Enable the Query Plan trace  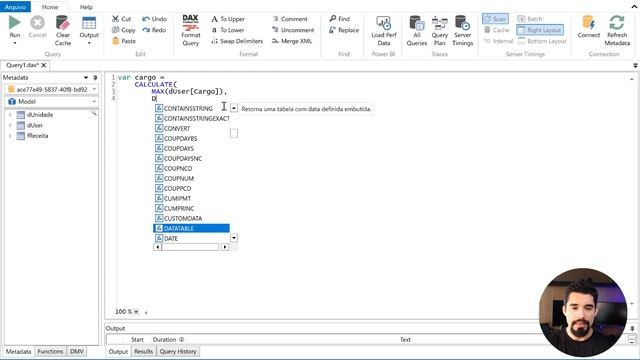pyautogui.click(x=440, y=31)
